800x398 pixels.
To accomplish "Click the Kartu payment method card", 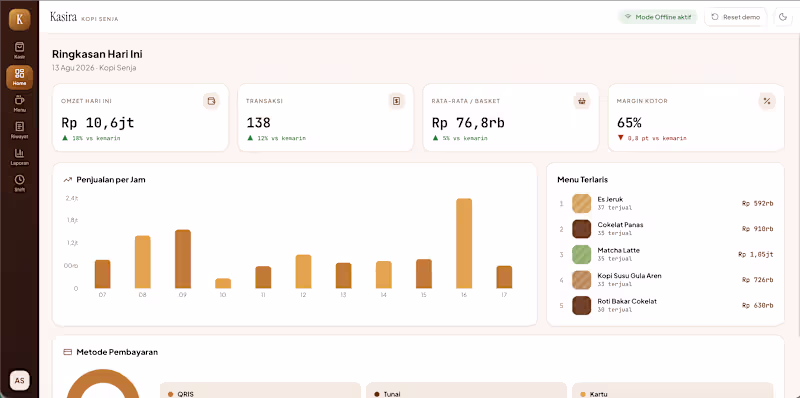I will click(672, 390).
